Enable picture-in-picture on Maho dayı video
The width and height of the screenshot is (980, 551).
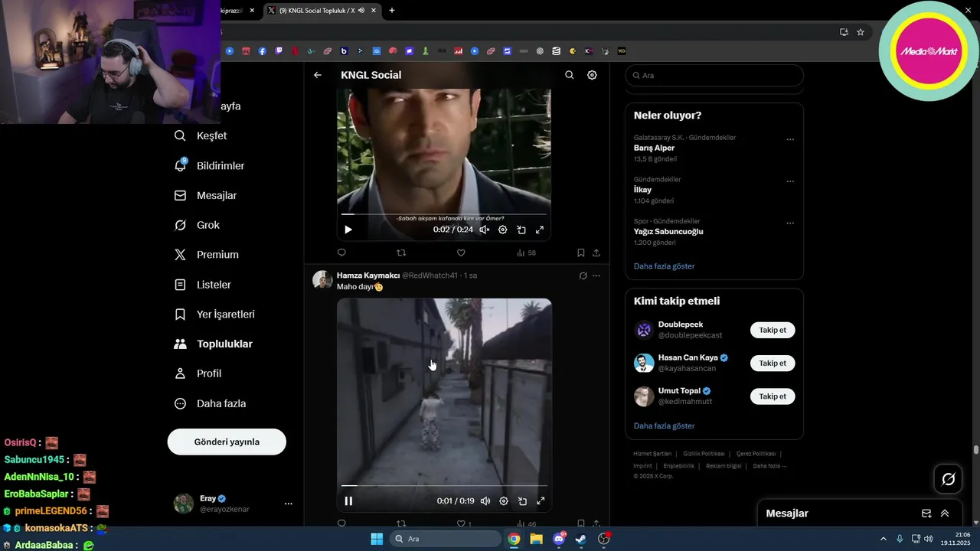tap(522, 501)
